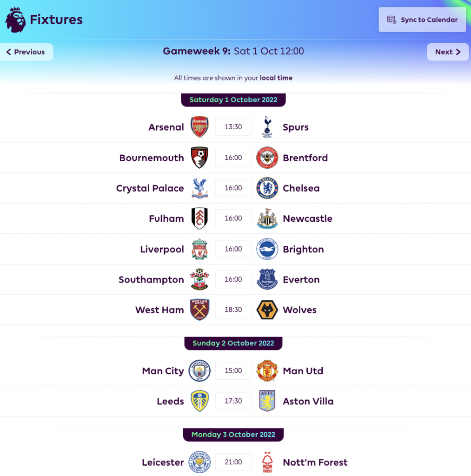Click the Leeds shield badge
The height and width of the screenshot is (476, 471).
(x=199, y=401)
